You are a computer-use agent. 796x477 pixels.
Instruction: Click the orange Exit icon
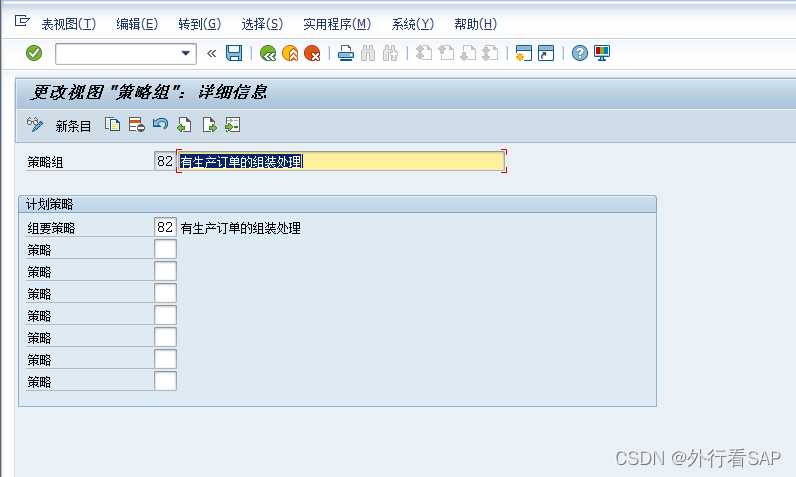click(290, 53)
